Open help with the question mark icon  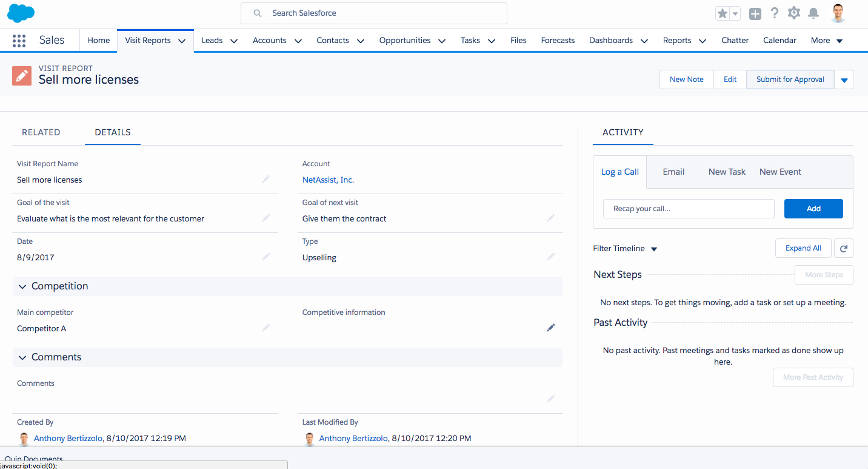(x=775, y=12)
